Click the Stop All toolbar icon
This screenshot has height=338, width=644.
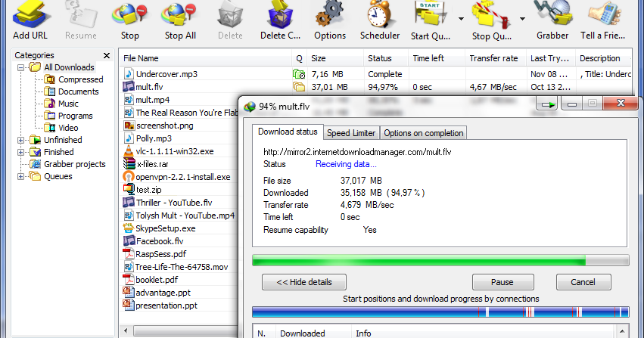(x=180, y=16)
